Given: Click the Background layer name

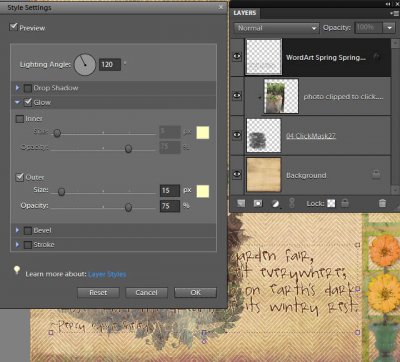Looking at the screenshot, I should point(306,175).
